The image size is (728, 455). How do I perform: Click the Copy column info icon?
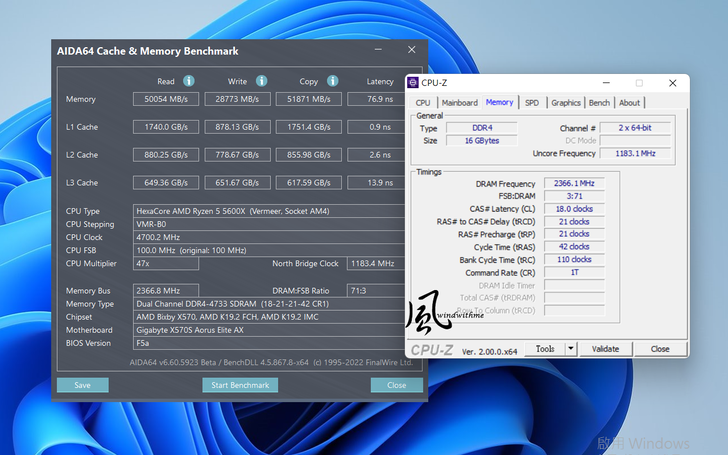[x=334, y=81]
